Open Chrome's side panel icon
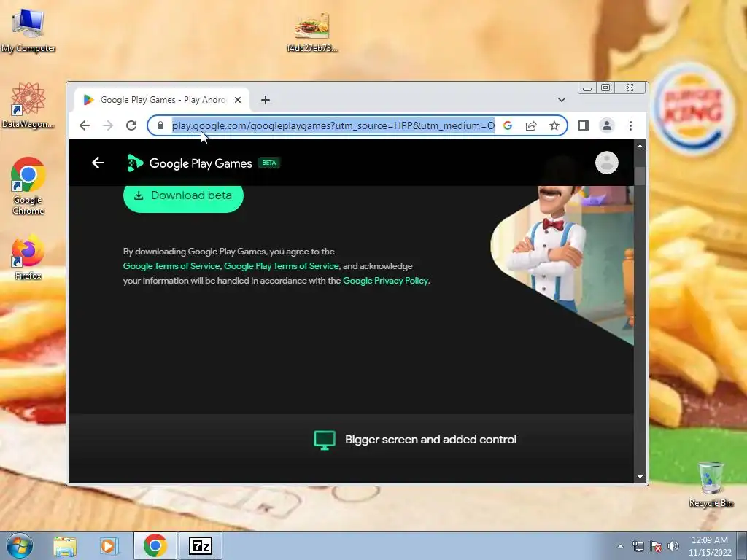The width and height of the screenshot is (747, 560). (x=583, y=125)
